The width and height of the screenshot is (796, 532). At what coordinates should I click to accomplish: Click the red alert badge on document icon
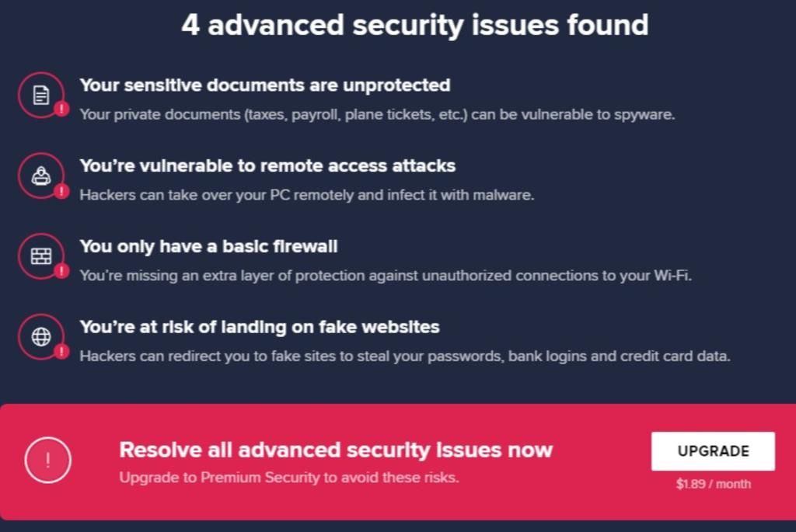pyautogui.click(x=62, y=109)
